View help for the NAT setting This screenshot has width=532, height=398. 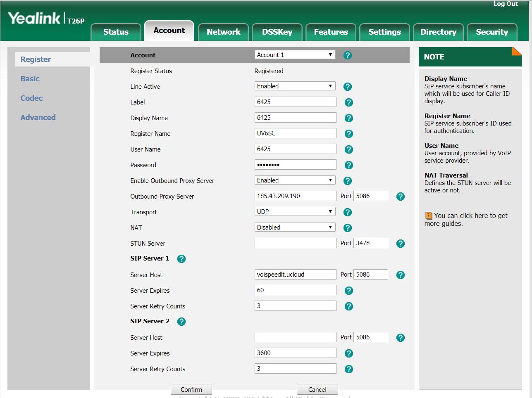(347, 227)
